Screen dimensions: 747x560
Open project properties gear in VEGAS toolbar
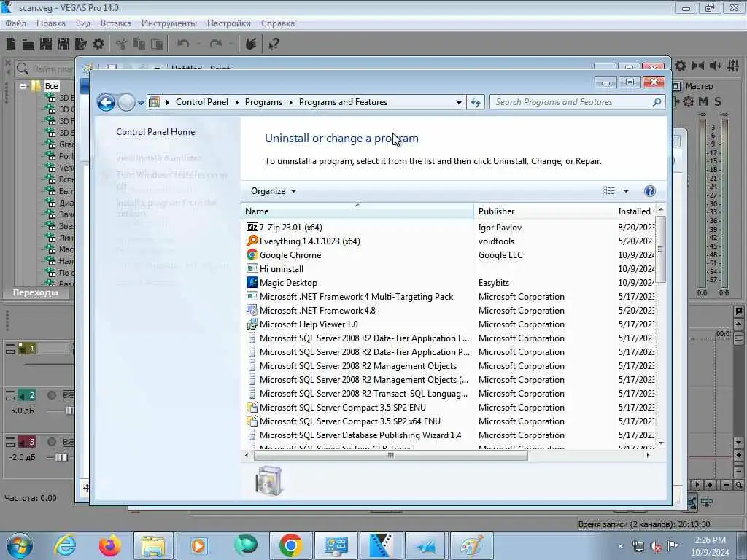(x=98, y=44)
